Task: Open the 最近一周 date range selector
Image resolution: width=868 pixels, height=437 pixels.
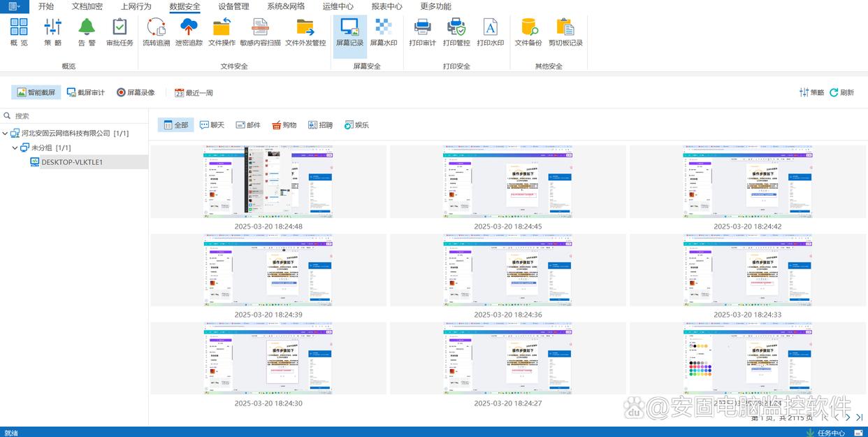Action: [194, 92]
